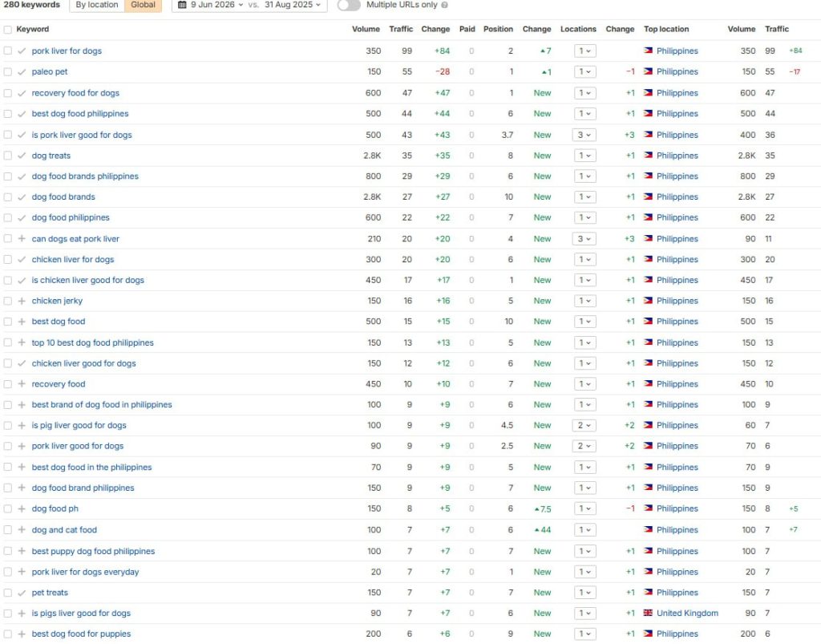821x644 pixels.
Task: Expand locations dropdown for dog treats row
Action: [x=584, y=156]
